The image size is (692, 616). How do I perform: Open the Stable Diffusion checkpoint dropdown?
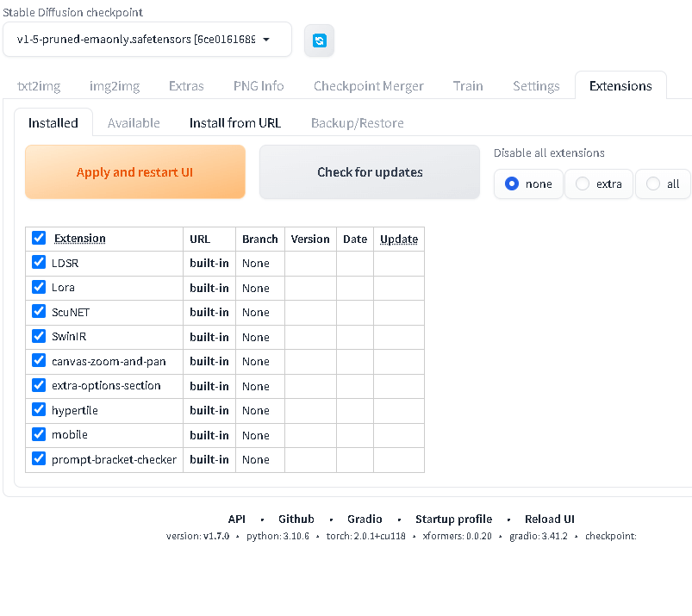147,40
